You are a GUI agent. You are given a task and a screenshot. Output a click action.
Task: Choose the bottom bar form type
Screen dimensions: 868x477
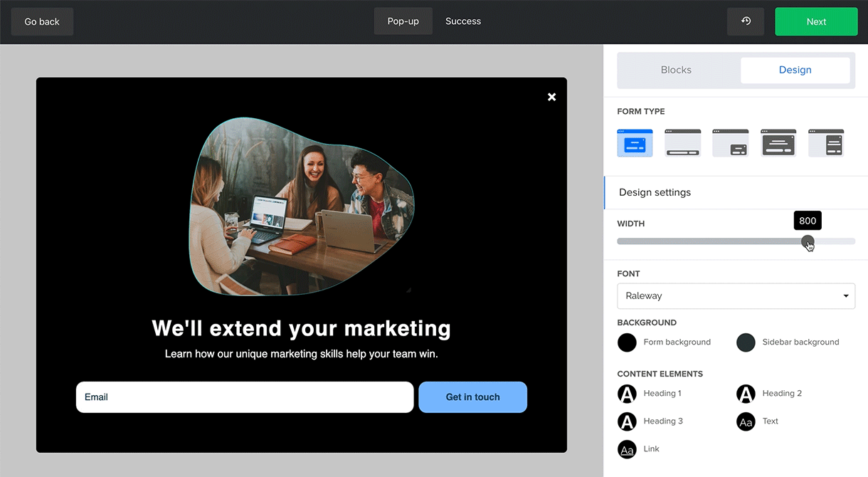[682, 142]
